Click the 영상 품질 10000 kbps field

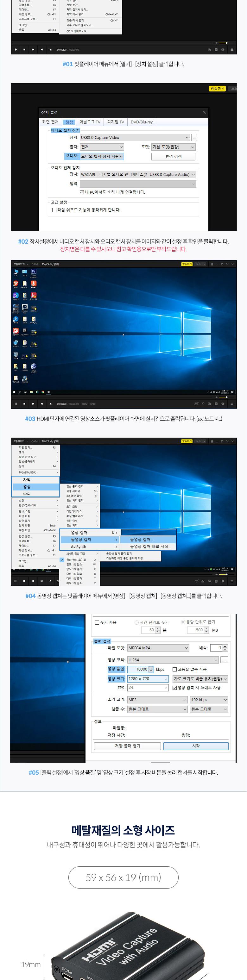click(x=140, y=669)
